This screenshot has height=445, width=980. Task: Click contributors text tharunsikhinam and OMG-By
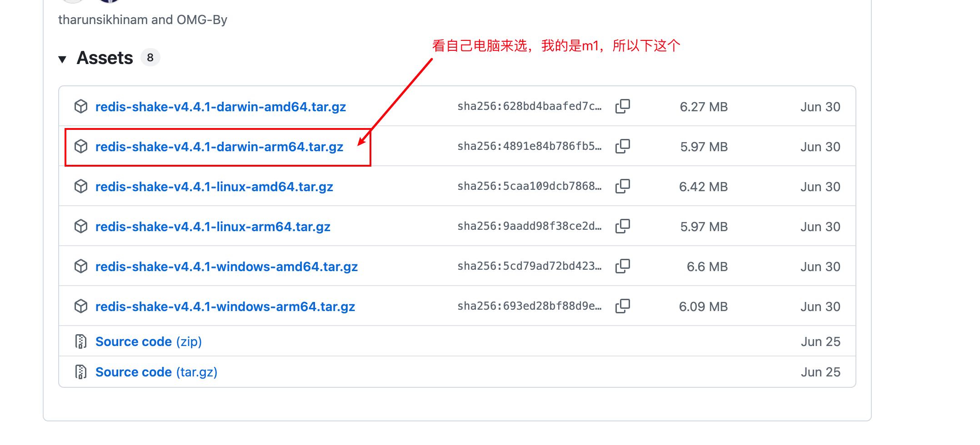[143, 20]
